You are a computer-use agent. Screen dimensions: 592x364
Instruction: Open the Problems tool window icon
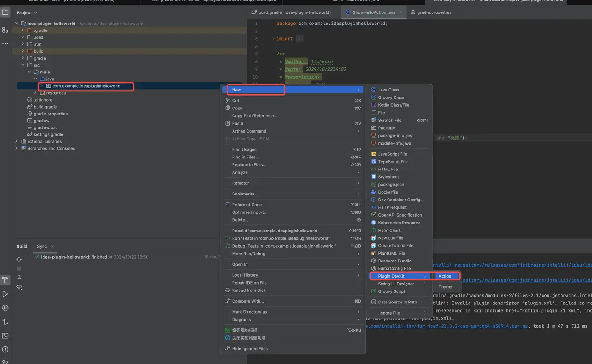5,349
